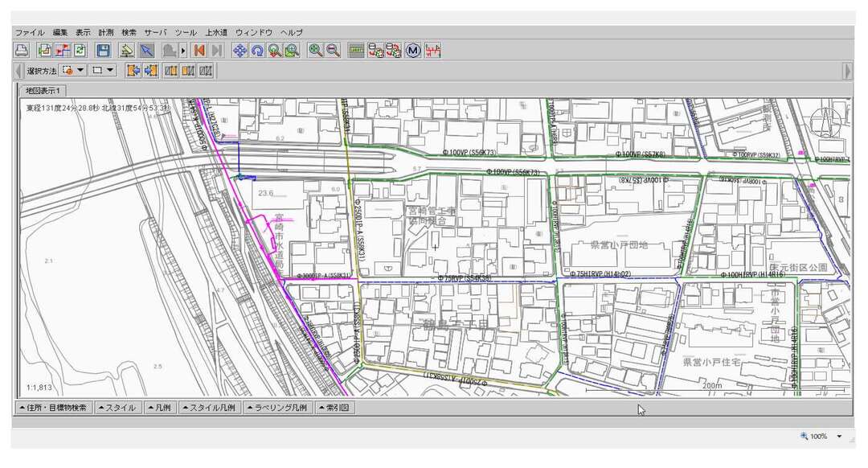
Task: Open the ファイル menu
Action: (30, 33)
